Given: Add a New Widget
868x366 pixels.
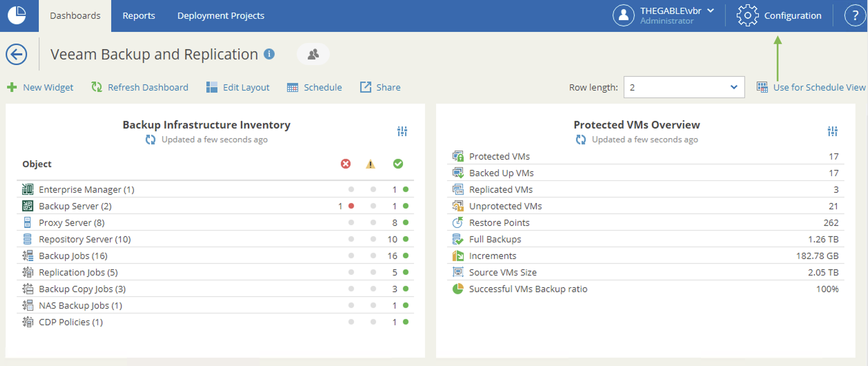Looking at the screenshot, I should (48, 87).
